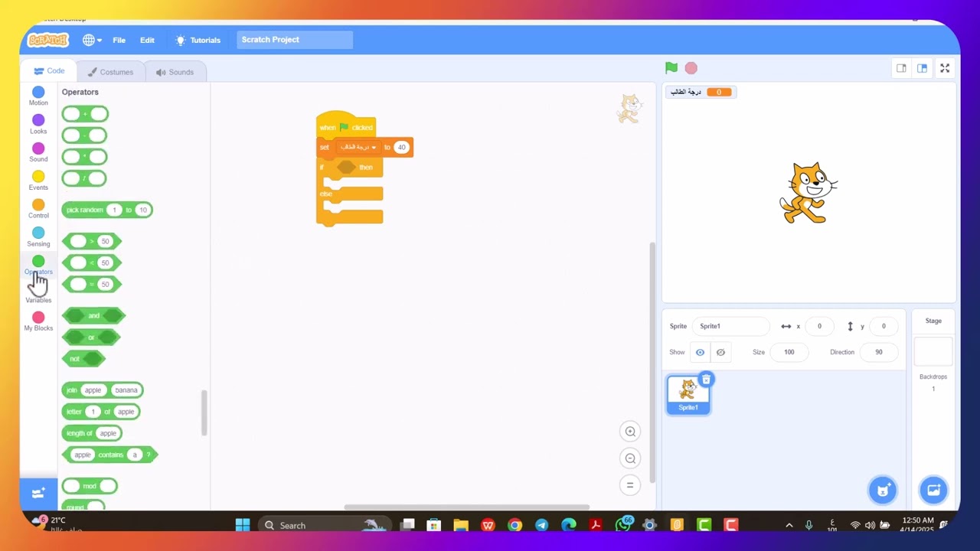The image size is (980, 551).
Task: Open the Windows Start menu
Action: tap(243, 525)
